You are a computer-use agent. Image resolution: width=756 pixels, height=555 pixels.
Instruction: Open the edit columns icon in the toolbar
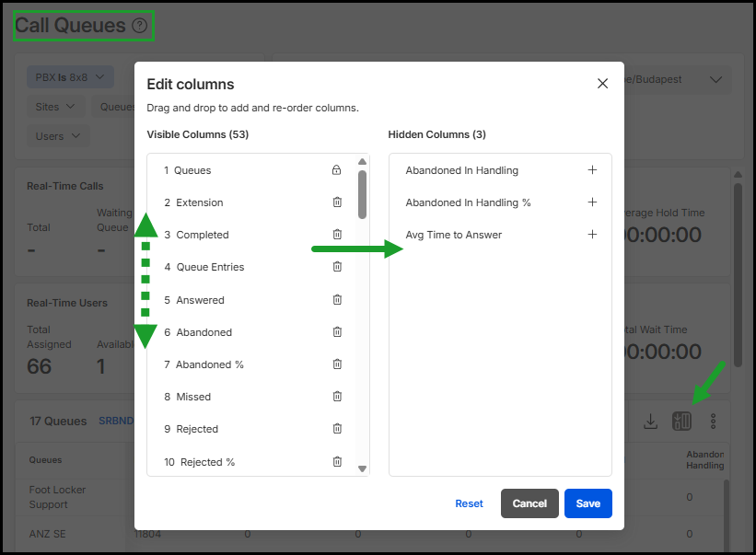(681, 421)
